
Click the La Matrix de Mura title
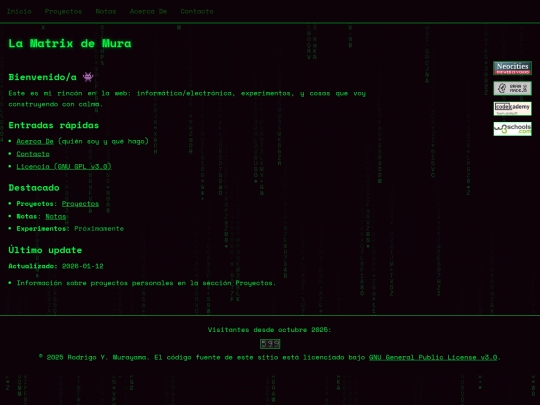coord(70,43)
